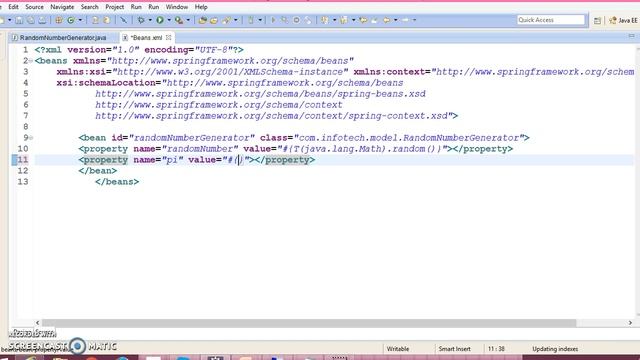
Task: Click the Last Edit Location arrow icon
Action: click(x=363, y=20)
